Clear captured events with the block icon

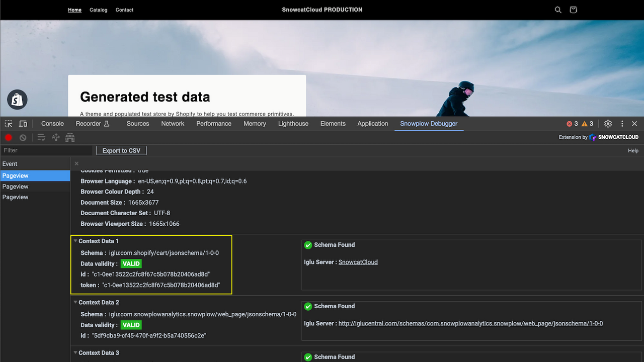click(22, 137)
